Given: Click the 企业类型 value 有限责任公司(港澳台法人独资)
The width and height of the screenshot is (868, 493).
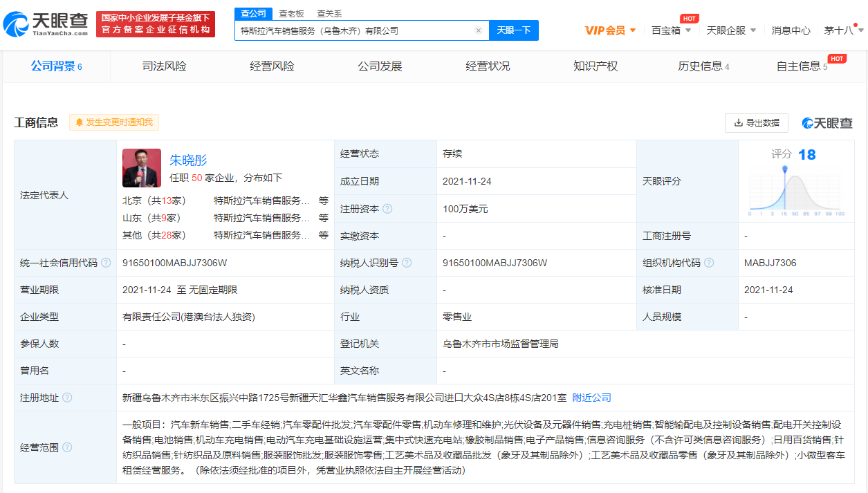Looking at the screenshot, I should tap(189, 317).
